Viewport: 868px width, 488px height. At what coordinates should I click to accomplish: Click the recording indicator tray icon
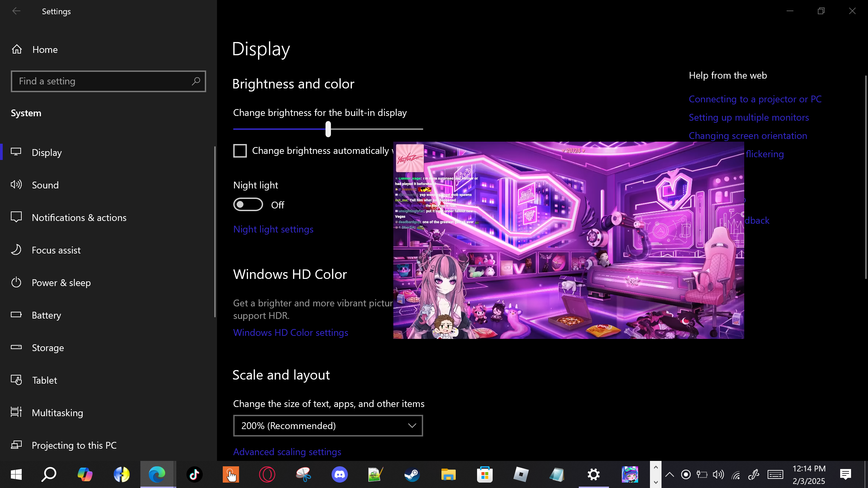coord(686,475)
